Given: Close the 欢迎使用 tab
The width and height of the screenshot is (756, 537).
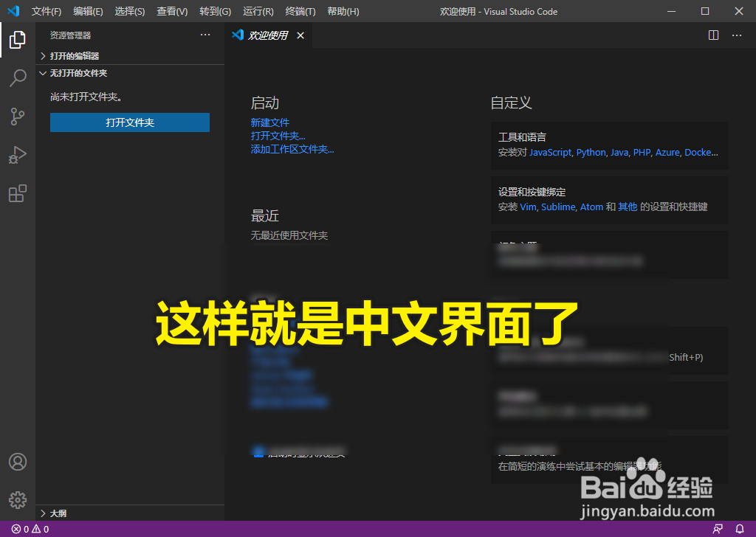Looking at the screenshot, I should [x=300, y=35].
